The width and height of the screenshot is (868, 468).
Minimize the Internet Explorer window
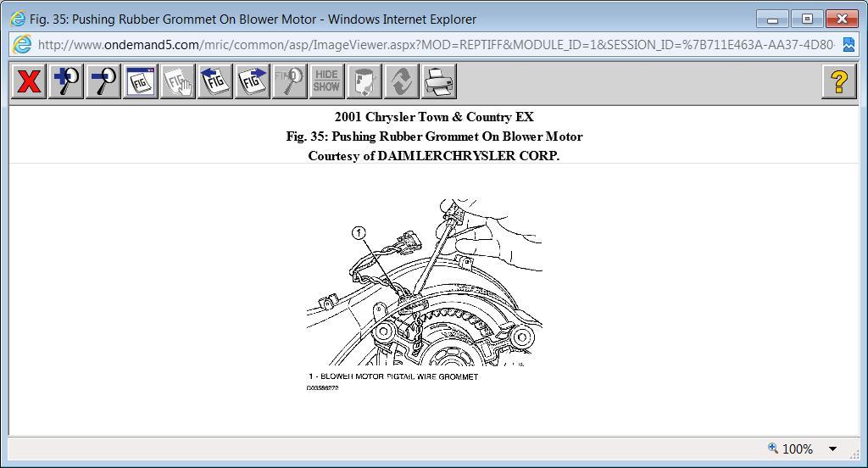[x=772, y=19]
